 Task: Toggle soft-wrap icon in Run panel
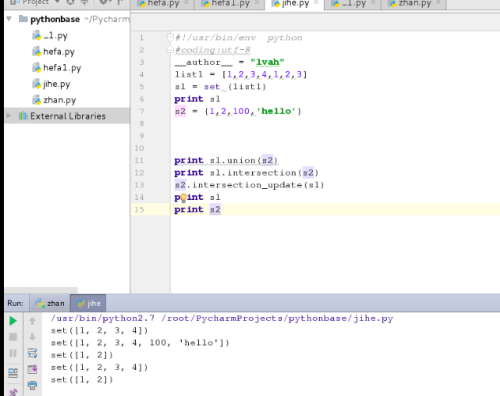pyautogui.click(x=32, y=353)
